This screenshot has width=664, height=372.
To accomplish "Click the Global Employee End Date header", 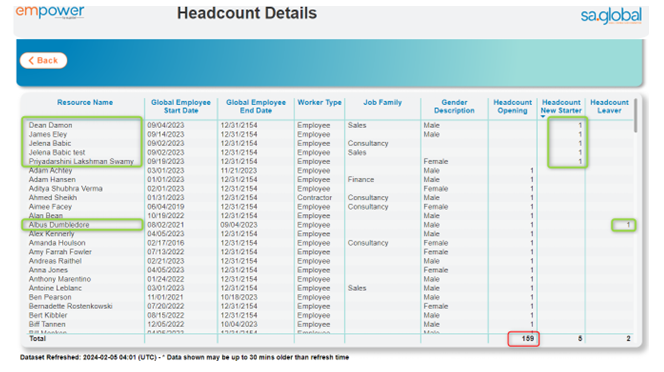I will [256, 106].
